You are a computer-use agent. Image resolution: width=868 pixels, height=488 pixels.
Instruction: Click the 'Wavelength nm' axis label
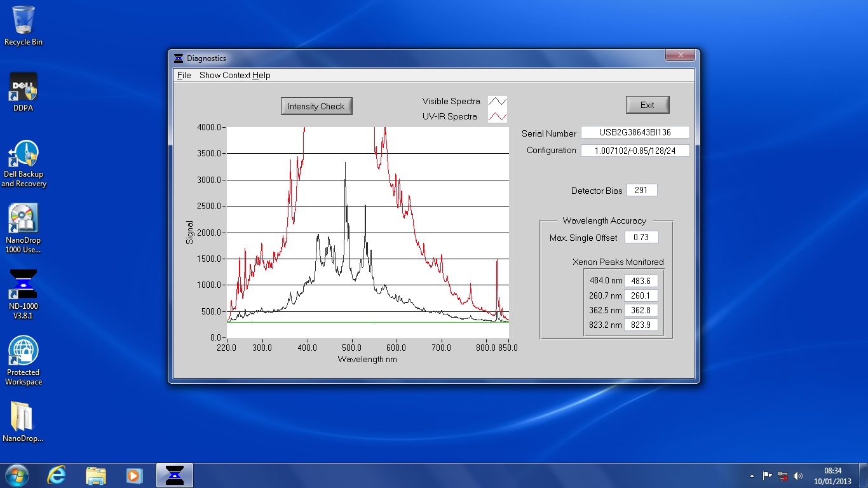(367, 359)
